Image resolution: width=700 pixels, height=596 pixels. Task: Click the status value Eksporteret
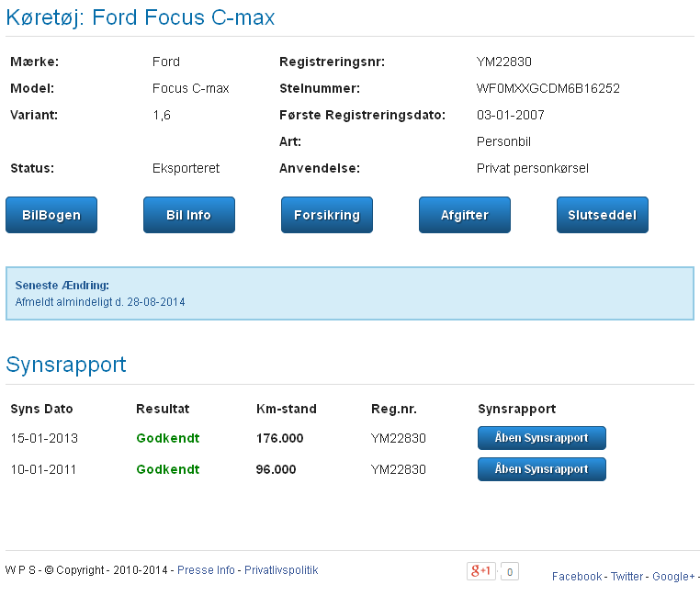click(x=186, y=168)
